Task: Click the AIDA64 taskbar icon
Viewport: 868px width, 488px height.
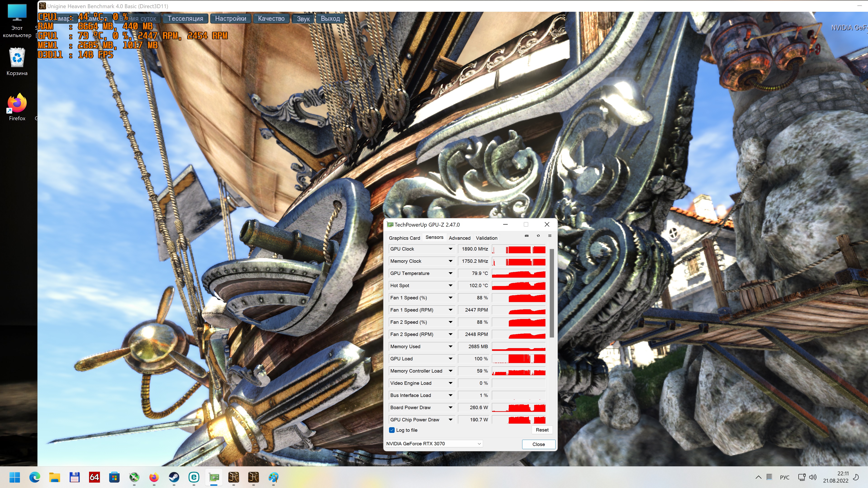Action: click(94, 477)
